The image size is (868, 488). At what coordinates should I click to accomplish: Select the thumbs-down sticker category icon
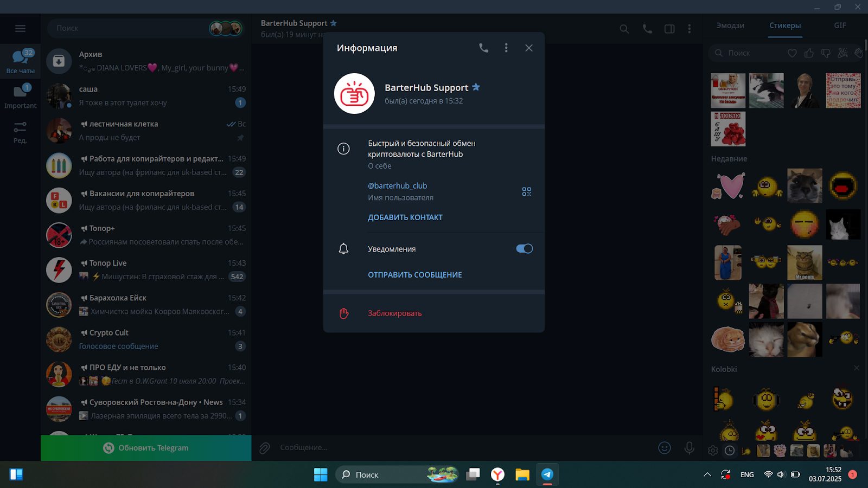pos(826,53)
